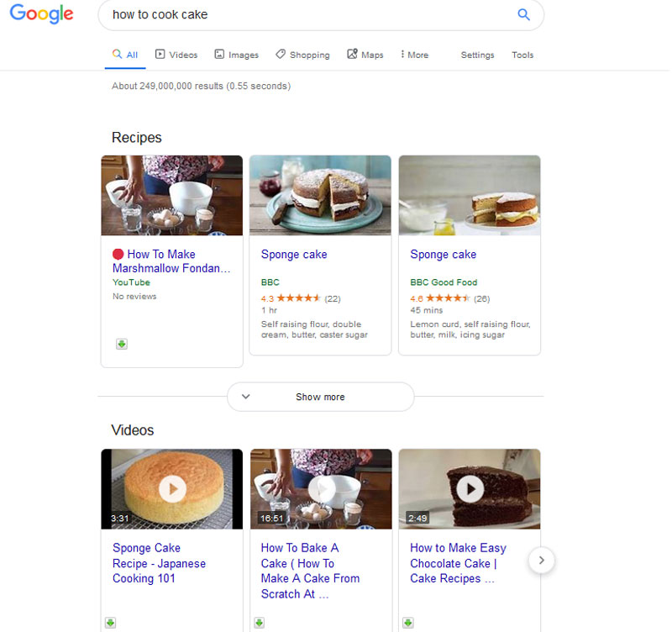Open the BBC Sponge cake recipe link
The width and height of the screenshot is (672, 632).
(294, 255)
